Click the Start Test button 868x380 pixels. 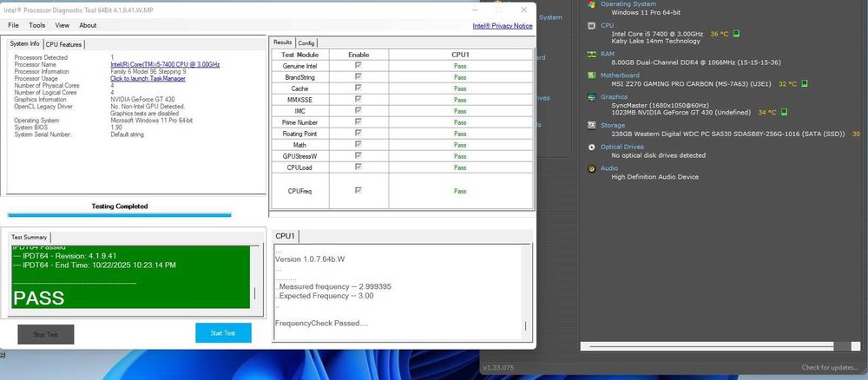[223, 333]
